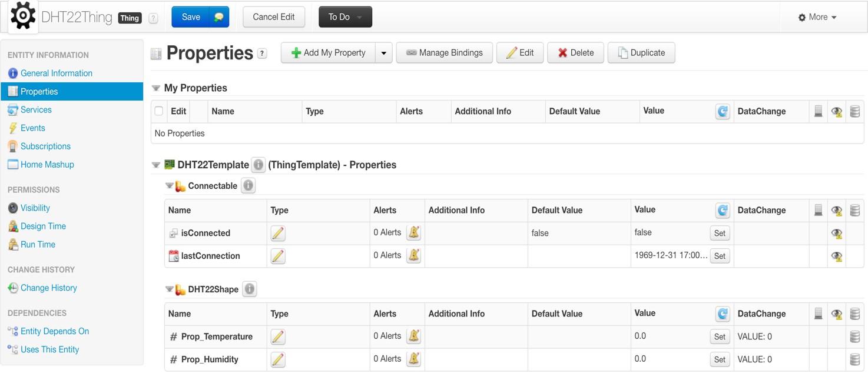Click Set button for Prop_Temperature value

click(x=720, y=336)
